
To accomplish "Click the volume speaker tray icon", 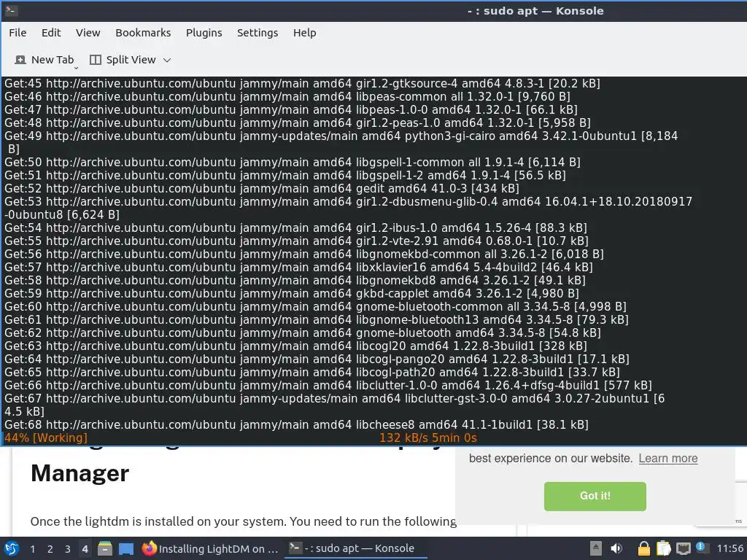I will [x=616, y=548].
